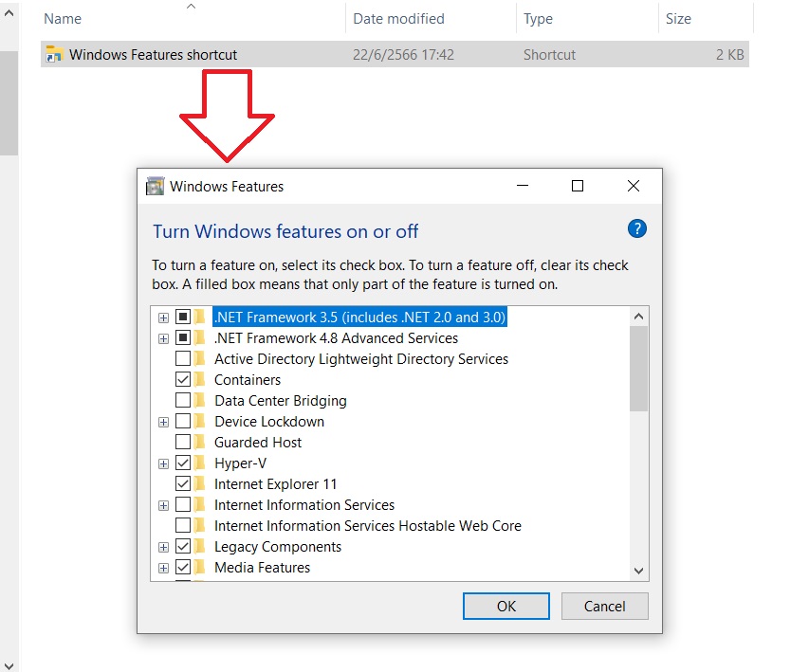The height and width of the screenshot is (672, 809).
Task: Click the Media Features folder icon
Action: [201, 567]
